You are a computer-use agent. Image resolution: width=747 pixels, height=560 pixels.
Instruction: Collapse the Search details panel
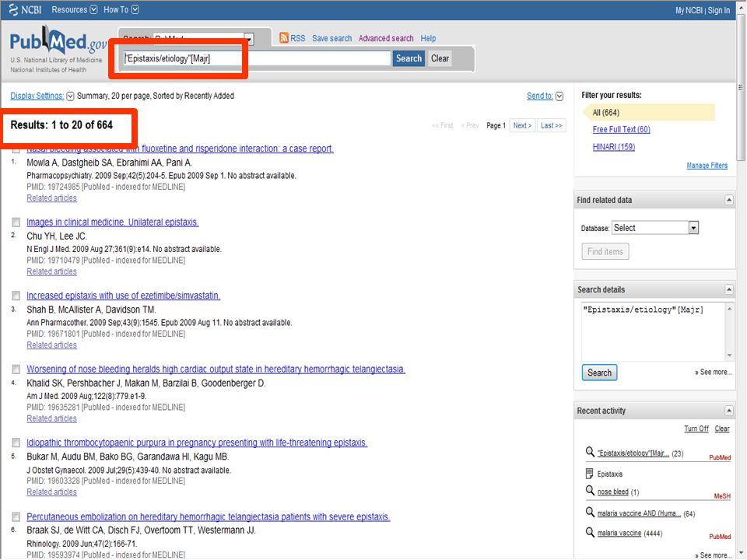tap(729, 289)
